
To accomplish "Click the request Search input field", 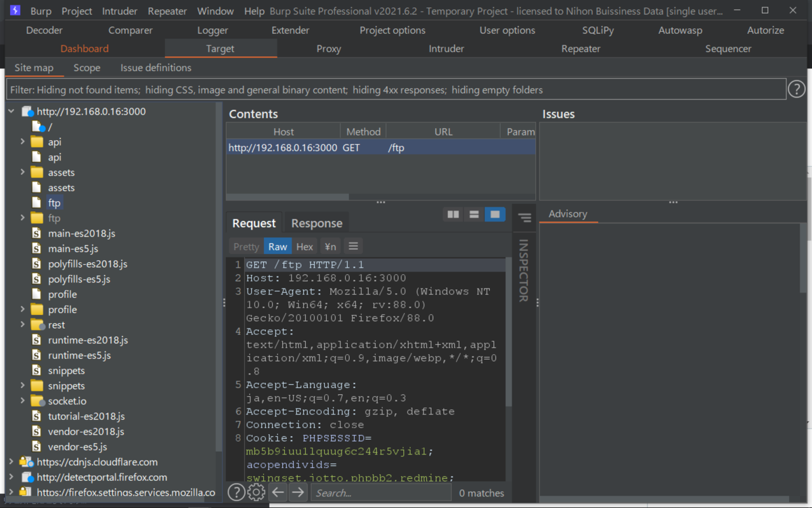I will click(x=380, y=493).
